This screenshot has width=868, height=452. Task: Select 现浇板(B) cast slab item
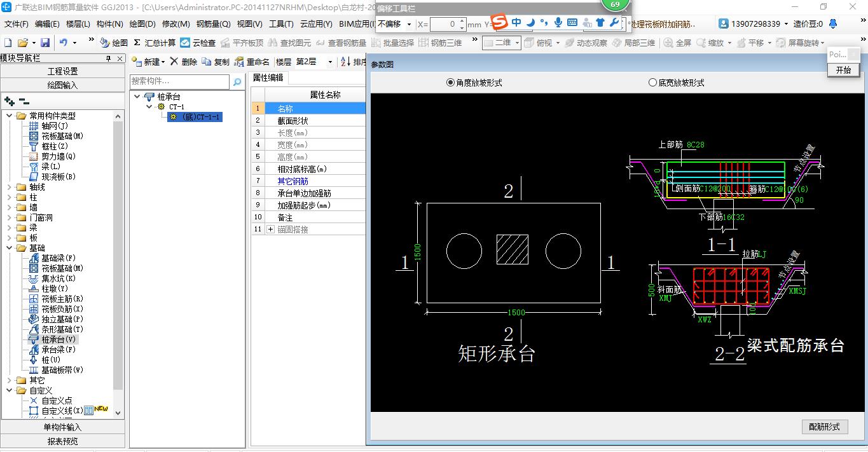click(52, 177)
